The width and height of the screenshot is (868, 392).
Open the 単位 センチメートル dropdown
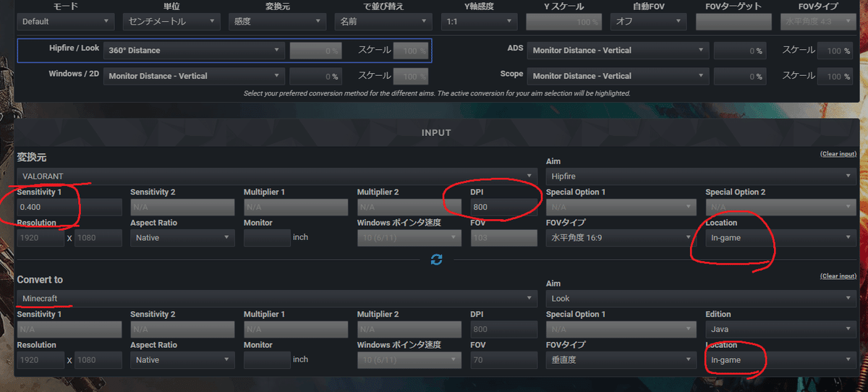[171, 22]
